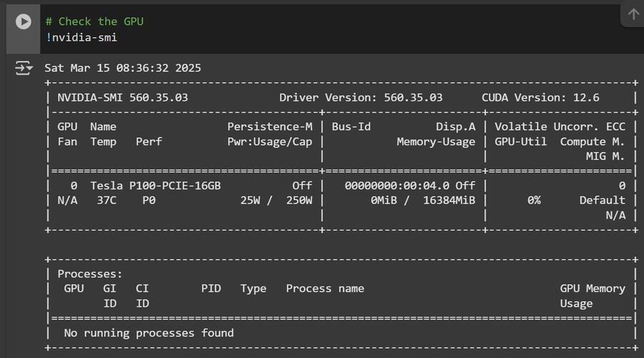Click the move cell up arrow
Screen dimensions: 644x358
(x=633, y=14)
